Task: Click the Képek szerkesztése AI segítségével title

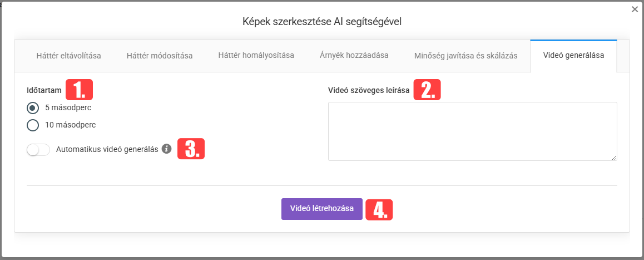Action: (x=322, y=22)
